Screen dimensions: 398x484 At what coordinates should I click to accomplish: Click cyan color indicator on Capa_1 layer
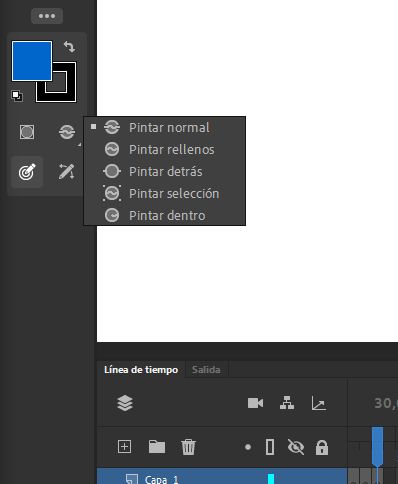271,479
